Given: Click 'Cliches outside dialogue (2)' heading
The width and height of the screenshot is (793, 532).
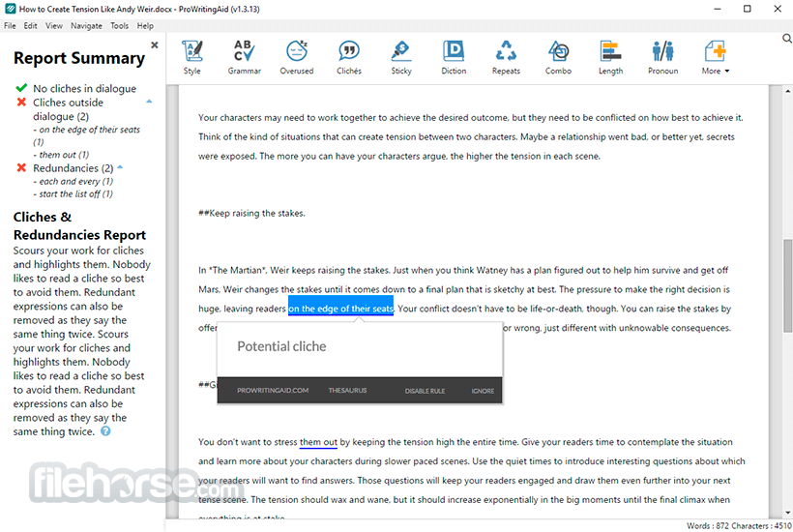Looking at the screenshot, I should tap(68, 109).
